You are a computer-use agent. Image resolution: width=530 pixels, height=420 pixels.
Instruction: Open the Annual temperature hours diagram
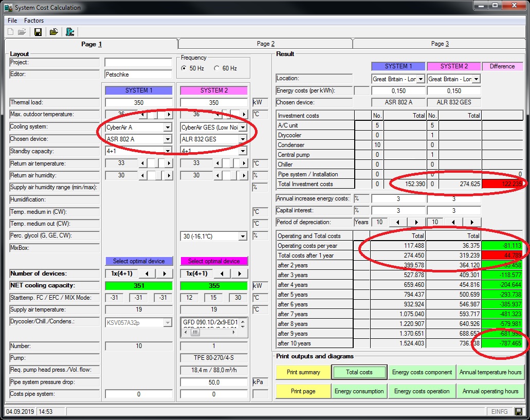[x=490, y=372]
